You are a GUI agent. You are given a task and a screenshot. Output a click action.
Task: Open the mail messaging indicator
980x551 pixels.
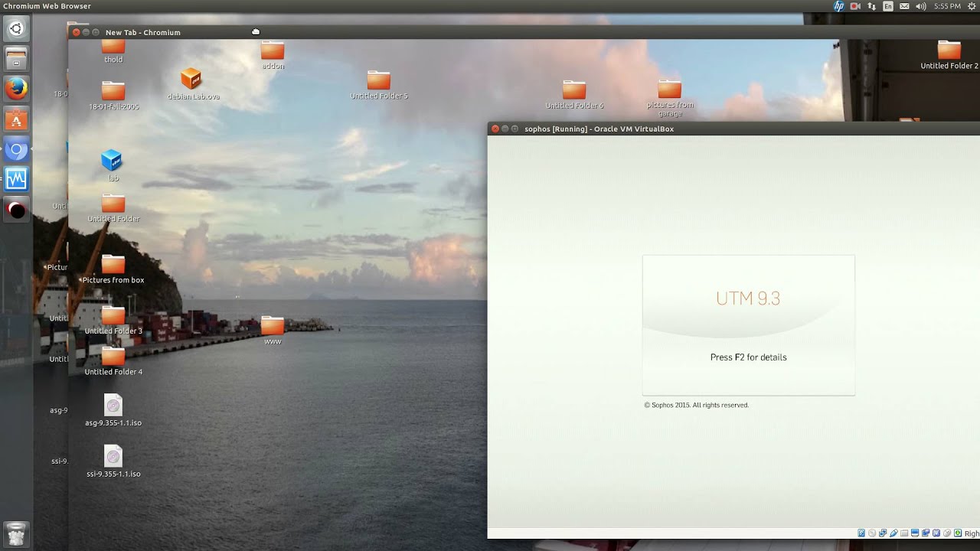click(x=904, y=6)
